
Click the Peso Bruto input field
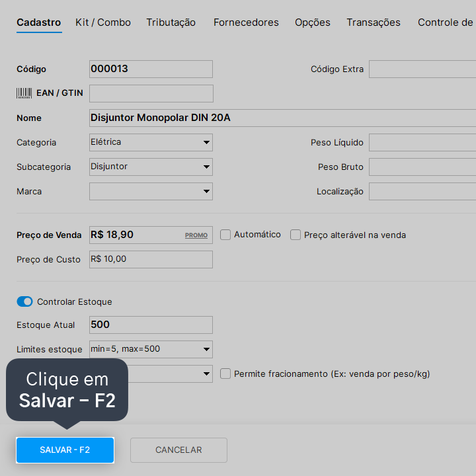[x=422, y=167]
